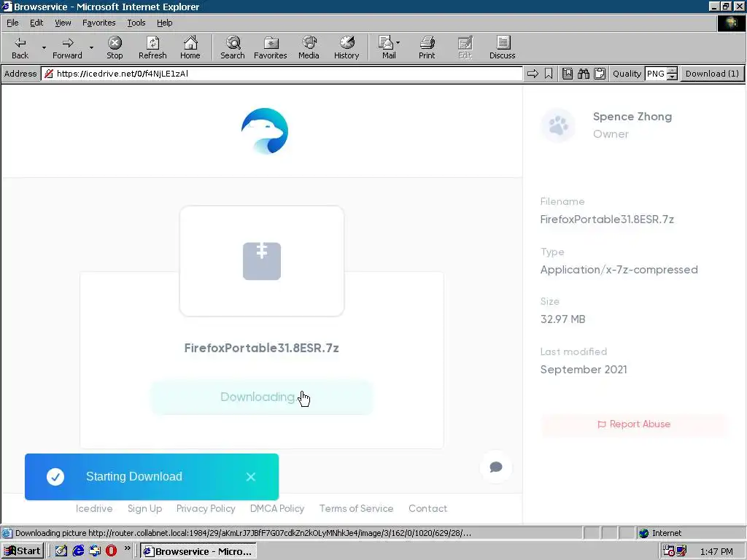
Task: Click the IE throbber logo in menu bar
Action: [x=731, y=23]
